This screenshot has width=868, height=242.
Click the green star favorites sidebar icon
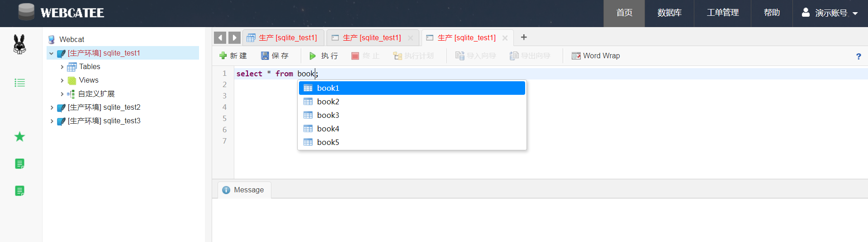tap(19, 137)
